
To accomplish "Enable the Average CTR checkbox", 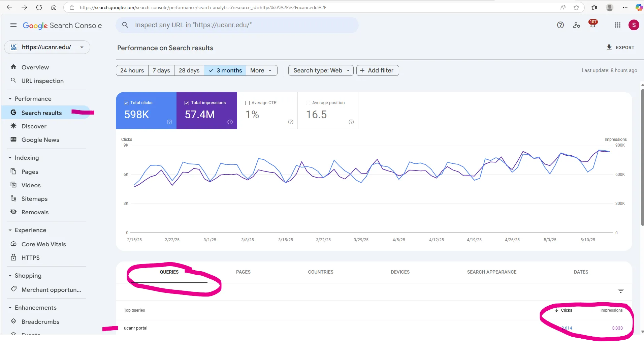I will click(x=248, y=103).
